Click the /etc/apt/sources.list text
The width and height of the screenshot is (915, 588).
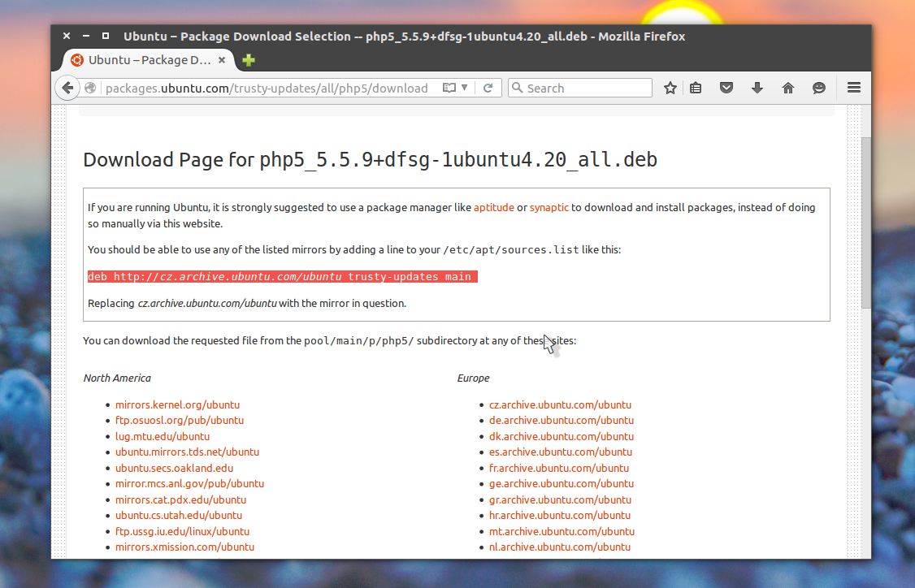(511, 249)
